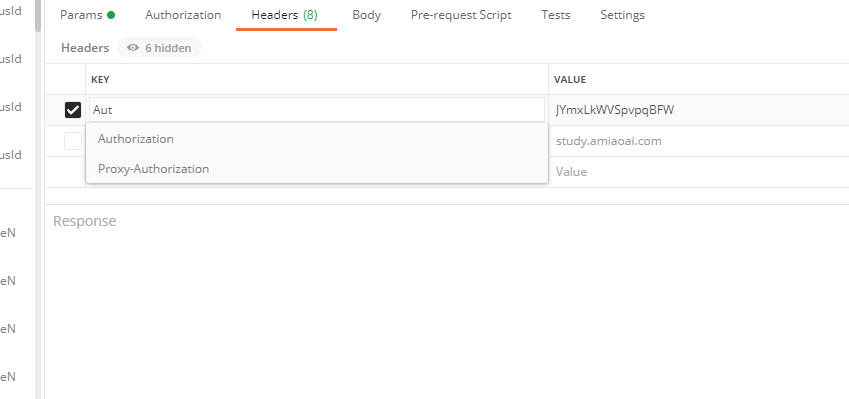The width and height of the screenshot is (849, 399).
Task: Go to the Body tab
Action: [367, 15]
